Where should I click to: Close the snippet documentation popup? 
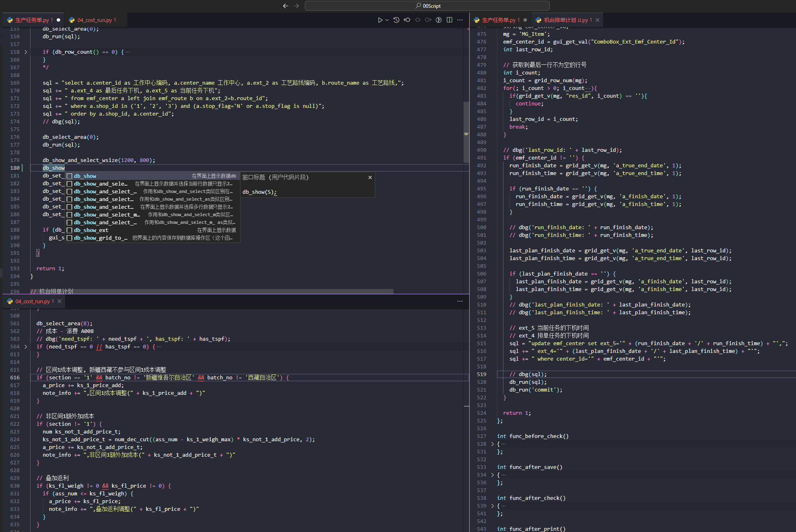click(x=370, y=177)
